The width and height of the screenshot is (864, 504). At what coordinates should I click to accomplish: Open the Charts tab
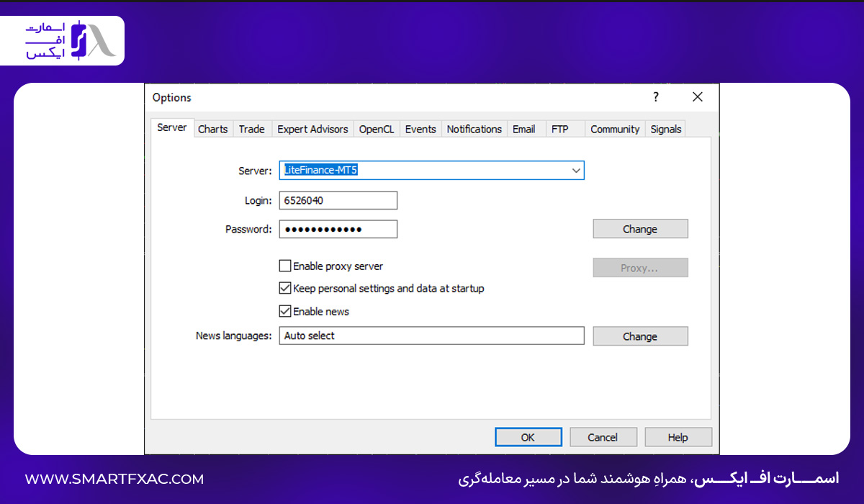pyautogui.click(x=212, y=129)
